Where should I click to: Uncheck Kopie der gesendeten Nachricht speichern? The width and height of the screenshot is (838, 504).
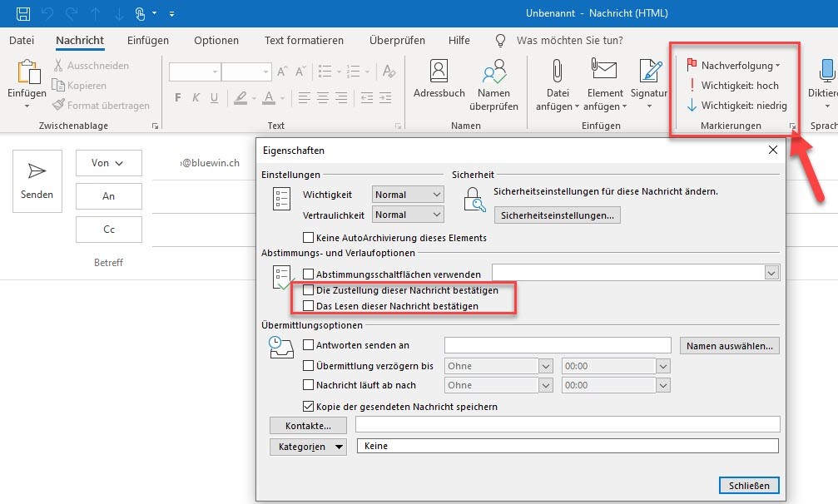coord(309,407)
